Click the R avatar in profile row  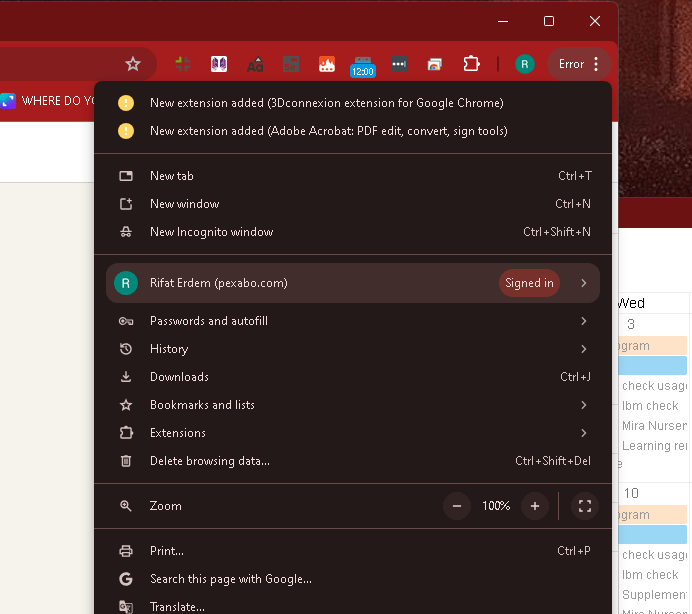126,283
